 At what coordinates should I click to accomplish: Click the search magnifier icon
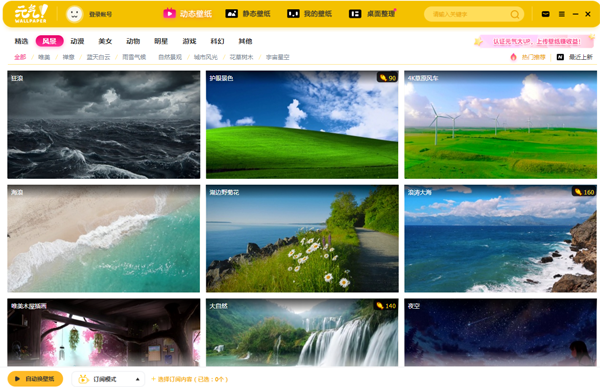pos(515,15)
